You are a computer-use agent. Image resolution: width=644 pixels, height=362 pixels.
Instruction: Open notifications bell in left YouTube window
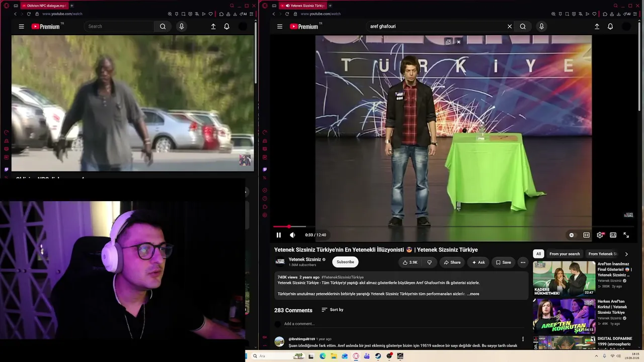(226, 27)
